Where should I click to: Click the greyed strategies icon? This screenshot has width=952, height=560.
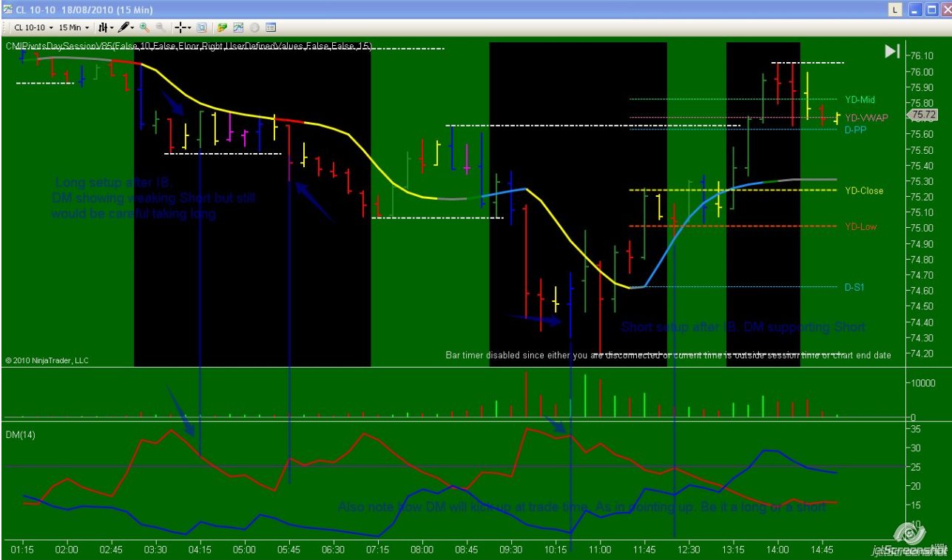click(x=254, y=27)
